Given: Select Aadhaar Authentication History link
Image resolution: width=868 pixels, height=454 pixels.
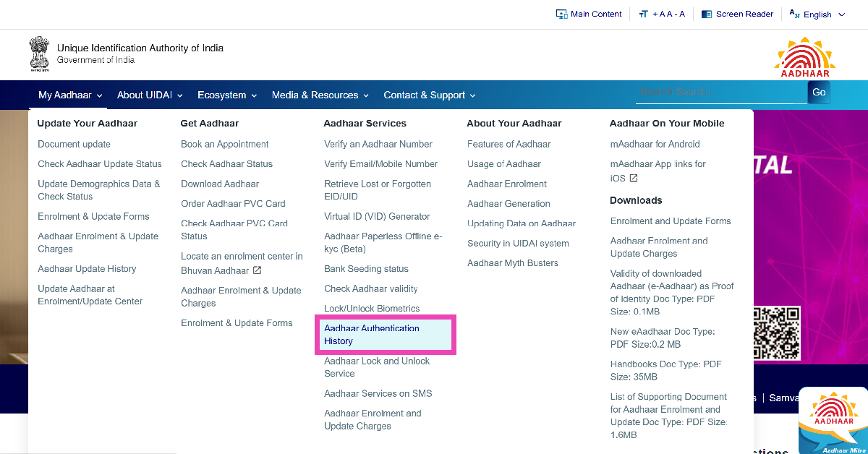Looking at the screenshot, I should coord(372,335).
